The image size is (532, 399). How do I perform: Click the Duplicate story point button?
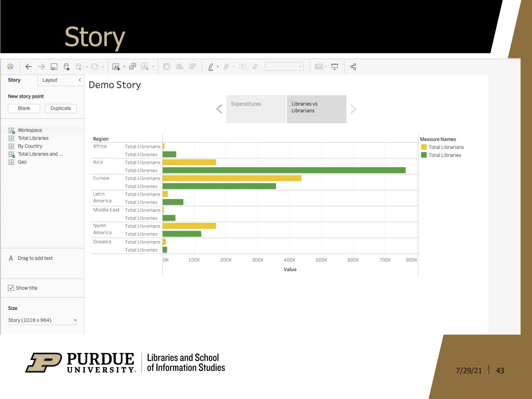point(61,108)
